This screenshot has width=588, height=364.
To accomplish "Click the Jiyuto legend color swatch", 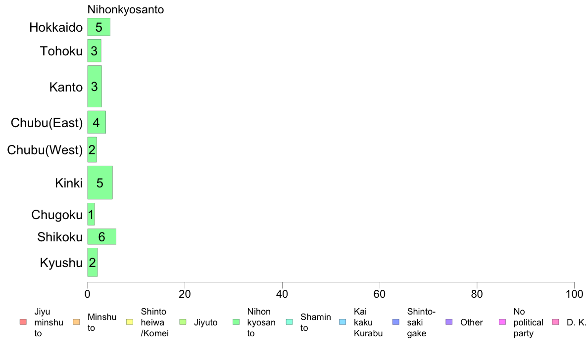I will tap(183, 322).
